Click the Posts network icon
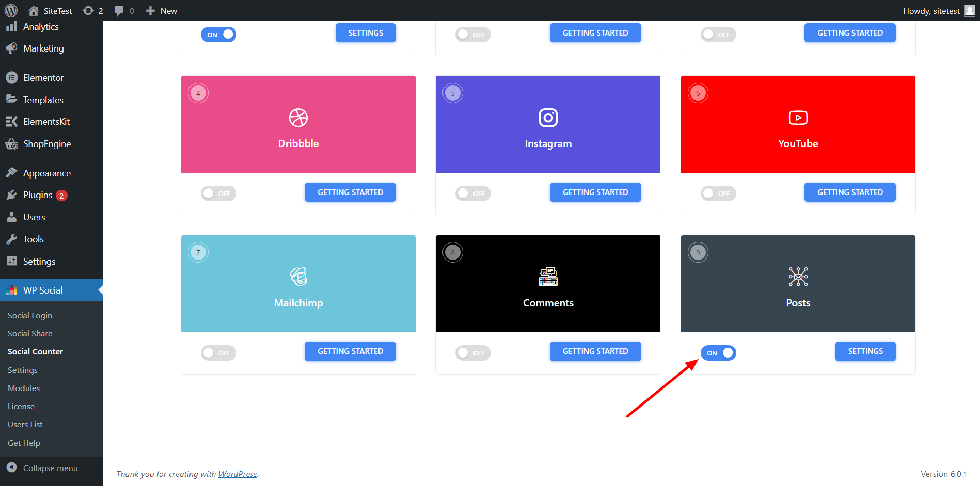Screen dimensions: 980x486 click(x=798, y=277)
